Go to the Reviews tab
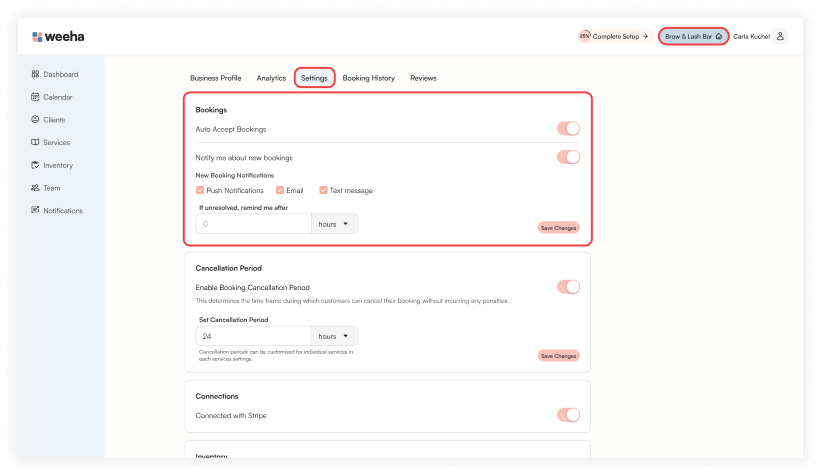Viewport: 821px width, 476px height. [423, 78]
